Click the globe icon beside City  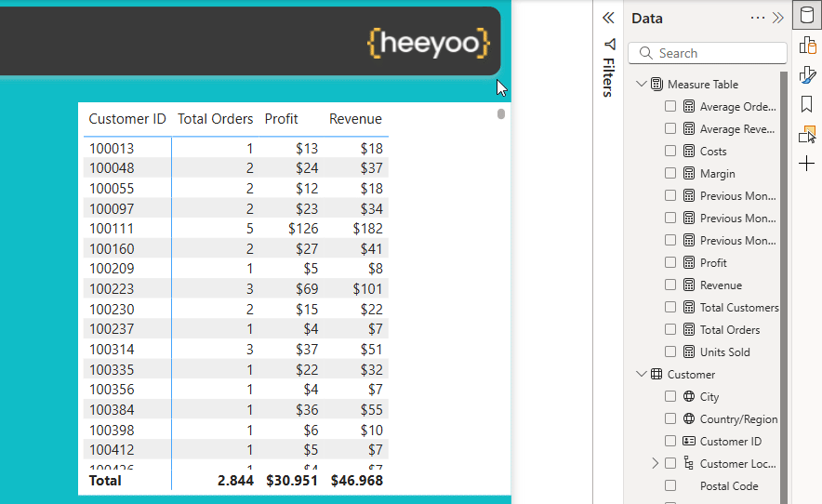(689, 396)
